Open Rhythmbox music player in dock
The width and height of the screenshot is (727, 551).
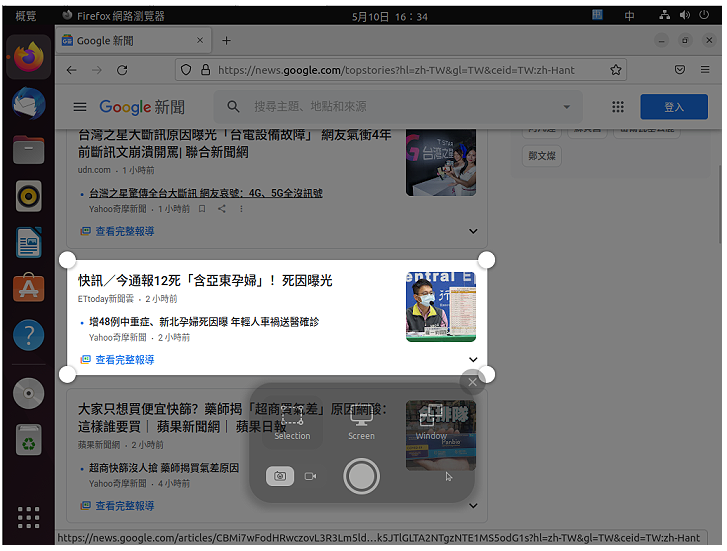coord(29,196)
